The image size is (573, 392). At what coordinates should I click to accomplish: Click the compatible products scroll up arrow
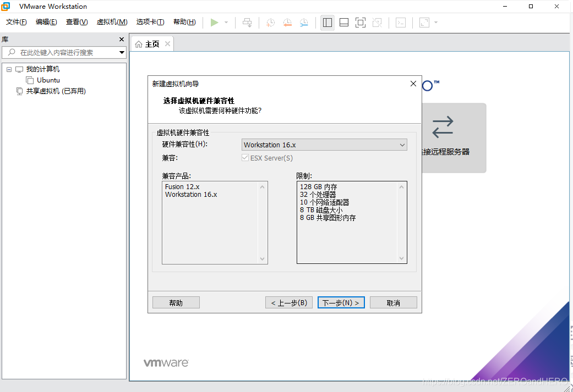pyautogui.click(x=262, y=187)
